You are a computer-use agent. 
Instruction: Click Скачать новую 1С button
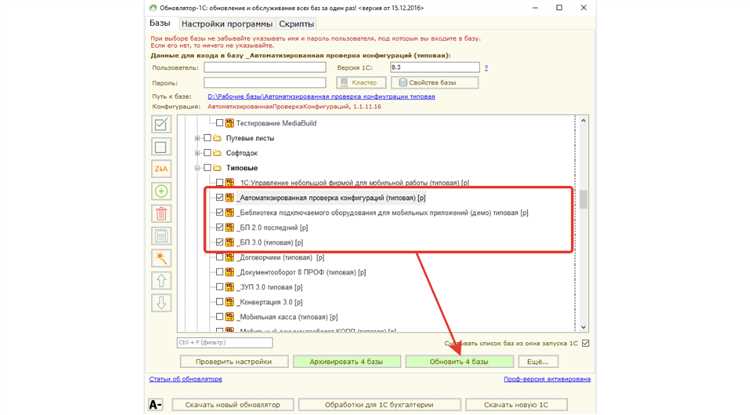(516, 404)
